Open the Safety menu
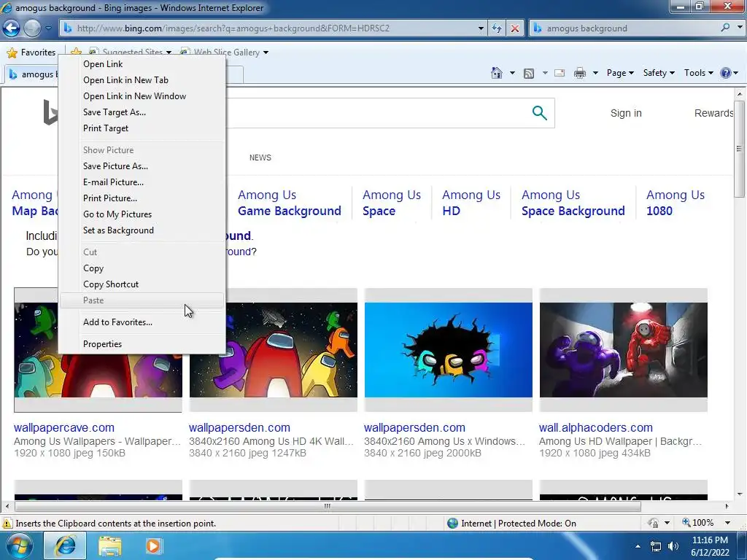The image size is (747, 560). pyautogui.click(x=659, y=73)
